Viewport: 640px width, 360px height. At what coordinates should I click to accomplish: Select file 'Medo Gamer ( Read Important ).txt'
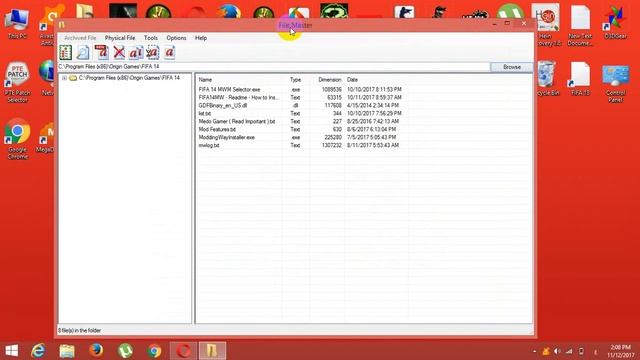237,121
